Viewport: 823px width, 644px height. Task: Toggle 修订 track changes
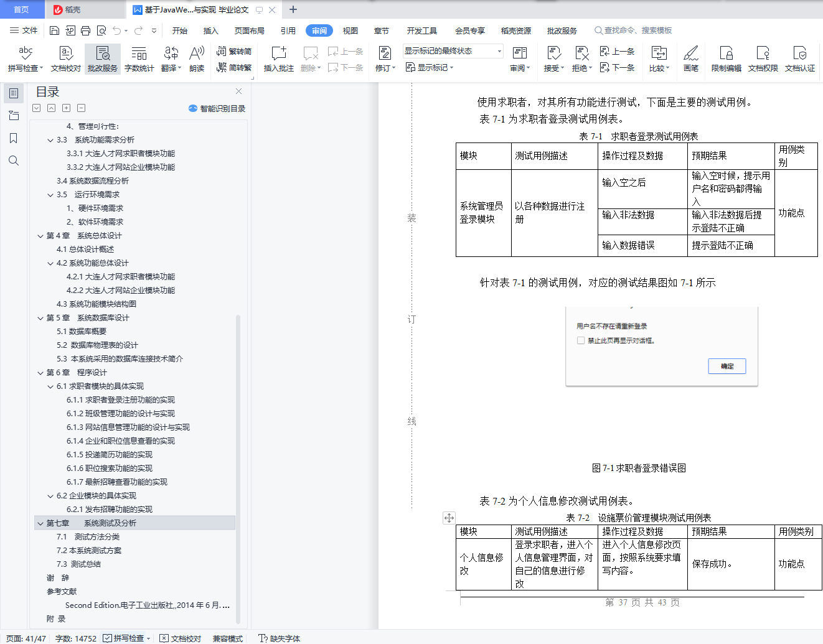(385, 59)
